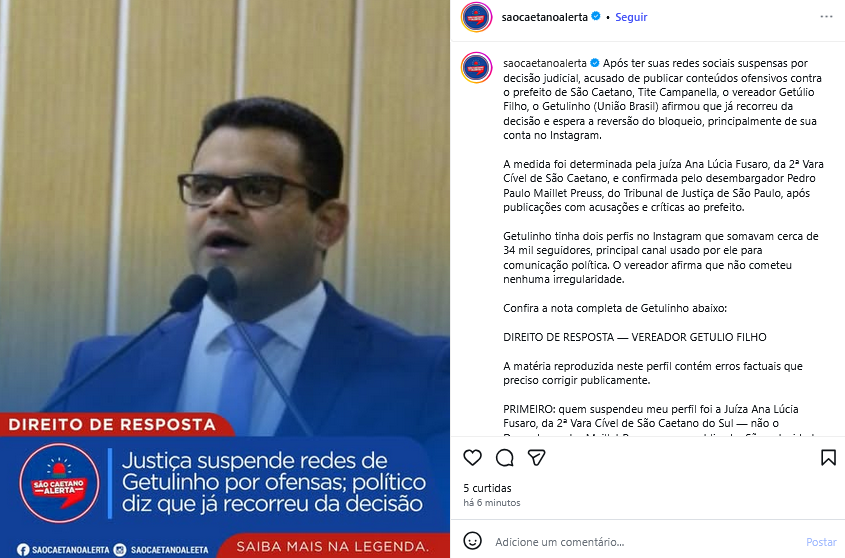Click the profile avatar beside the caption
845x558 pixels.
pyautogui.click(x=476, y=68)
